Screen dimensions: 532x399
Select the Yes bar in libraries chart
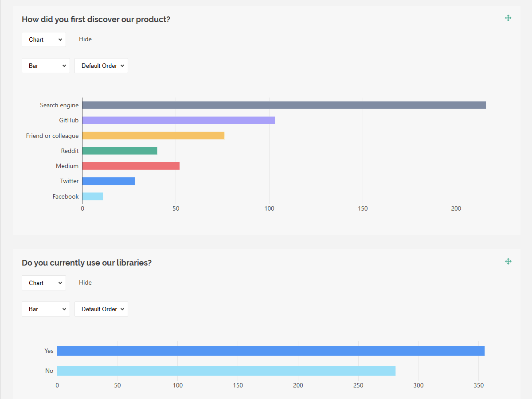(x=271, y=351)
